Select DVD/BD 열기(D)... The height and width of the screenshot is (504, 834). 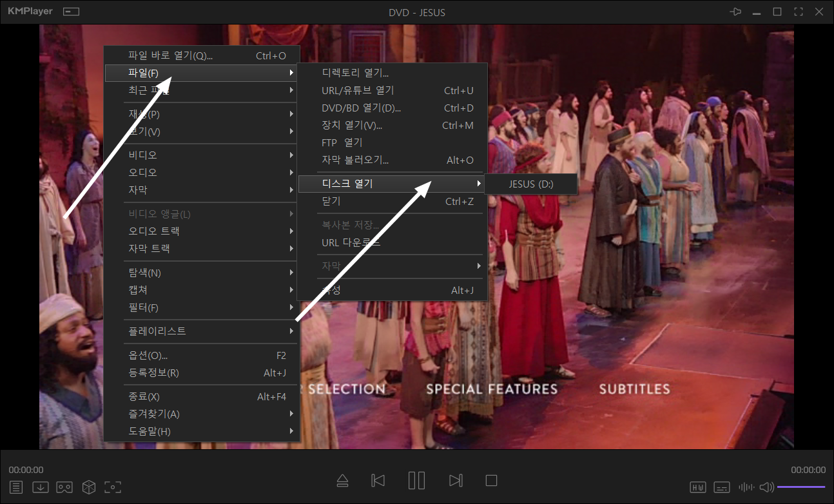(392, 108)
